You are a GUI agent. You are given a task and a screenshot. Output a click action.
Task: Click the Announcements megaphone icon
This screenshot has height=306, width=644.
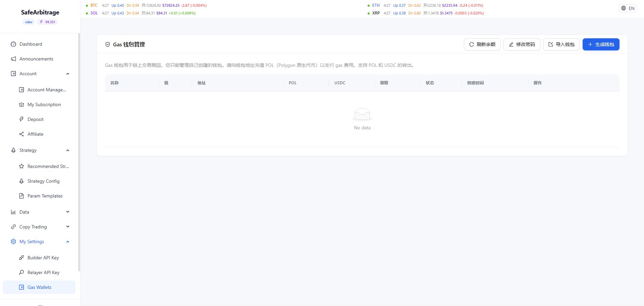(13, 59)
